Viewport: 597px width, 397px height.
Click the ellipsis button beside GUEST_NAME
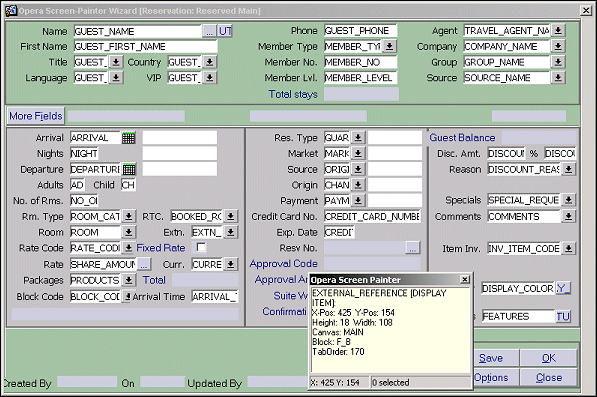tap(209, 31)
